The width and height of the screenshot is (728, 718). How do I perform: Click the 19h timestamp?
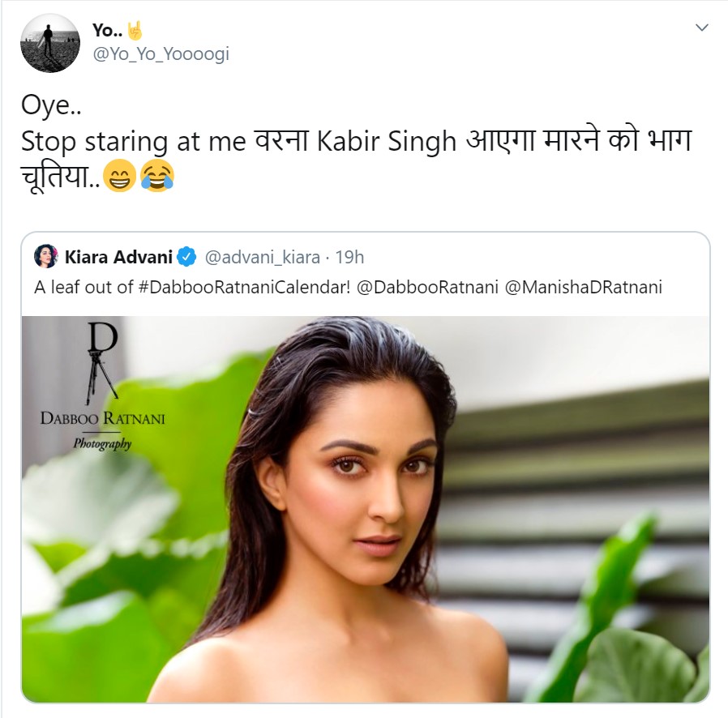click(x=349, y=257)
